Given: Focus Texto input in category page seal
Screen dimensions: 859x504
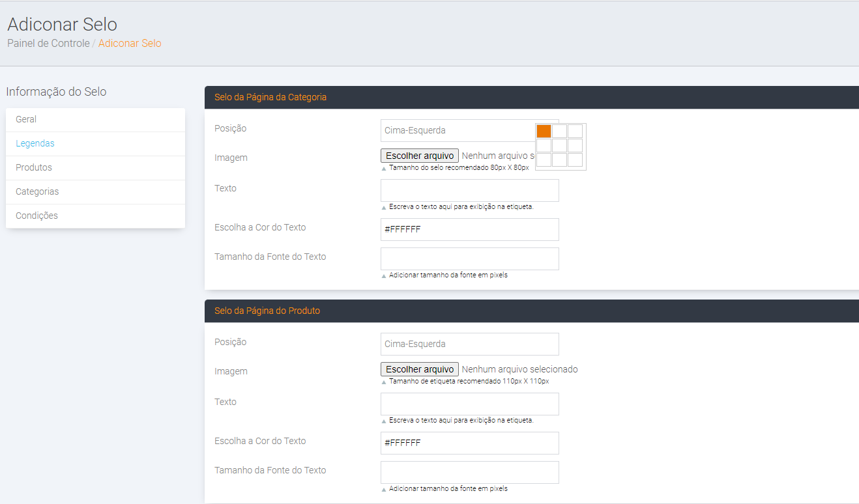Looking at the screenshot, I should 470,190.
